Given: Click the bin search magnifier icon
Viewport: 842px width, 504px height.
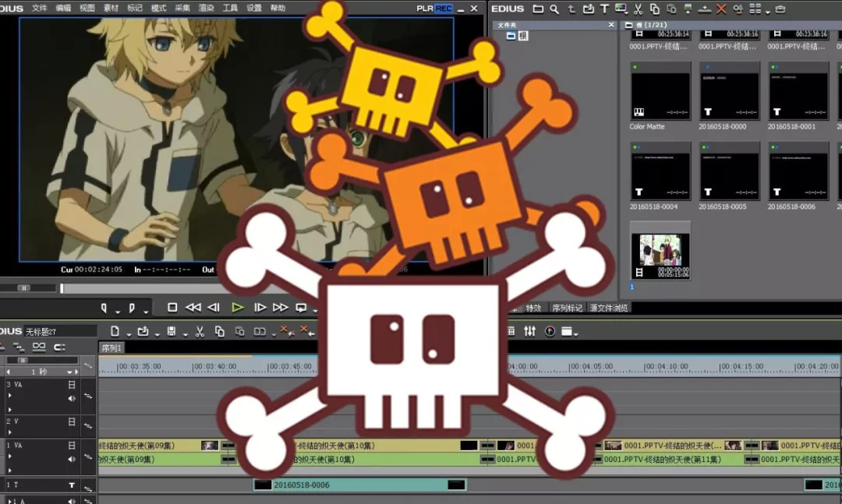Looking at the screenshot, I should point(554,9).
